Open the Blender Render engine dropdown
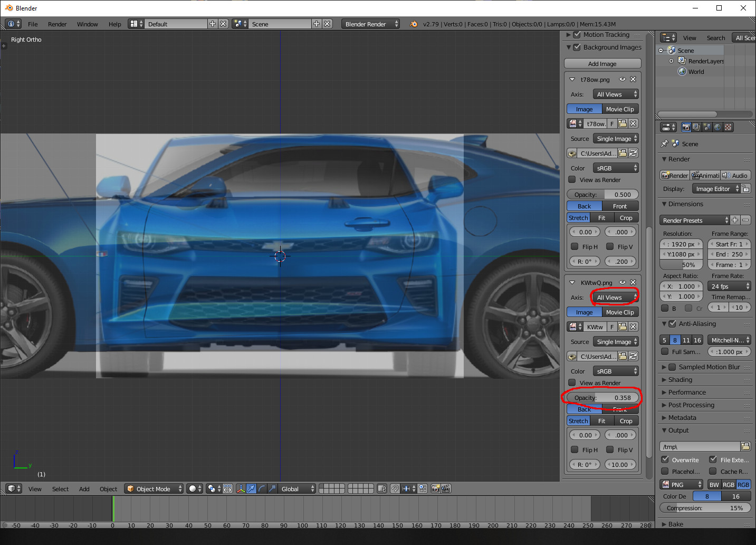 (x=370, y=24)
